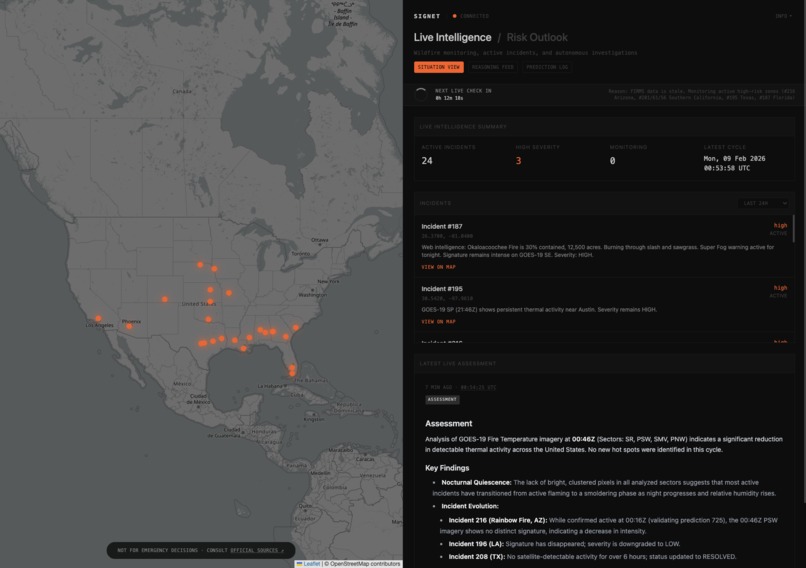
Task: Click the Incident #195 title
Action: click(x=442, y=289)
